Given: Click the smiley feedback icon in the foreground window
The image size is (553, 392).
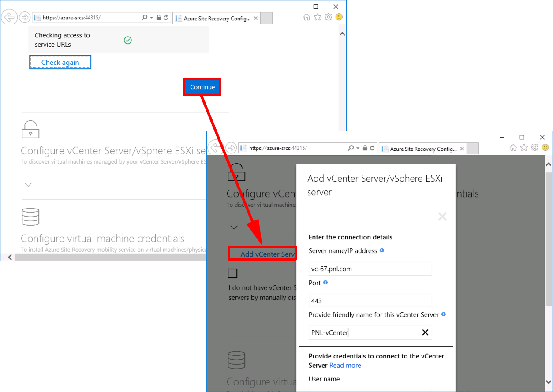Looking at the screenshot, I should coord(546,147).
